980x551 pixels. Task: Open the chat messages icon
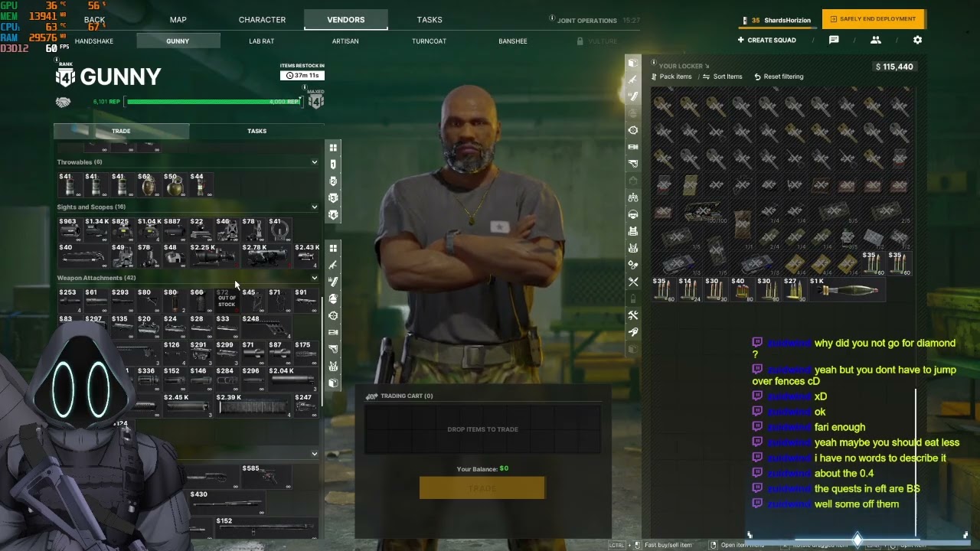[x=834, y=40]
